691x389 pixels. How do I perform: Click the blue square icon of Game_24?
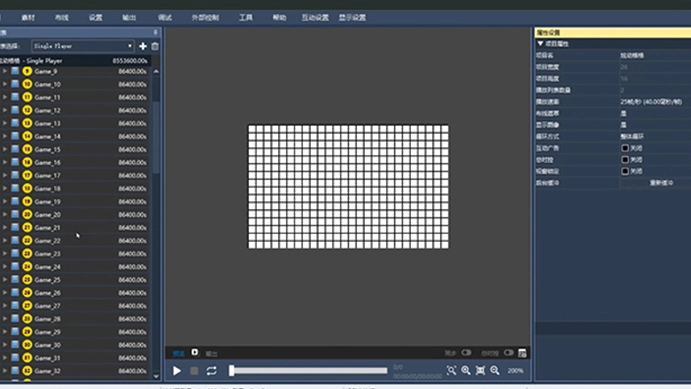pos(15,267)
